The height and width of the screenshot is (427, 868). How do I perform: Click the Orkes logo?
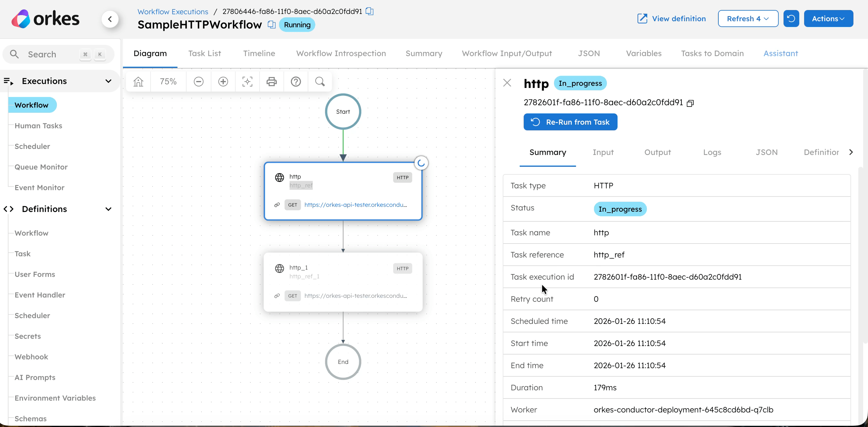pyautogui.click(x=45, y=18)
